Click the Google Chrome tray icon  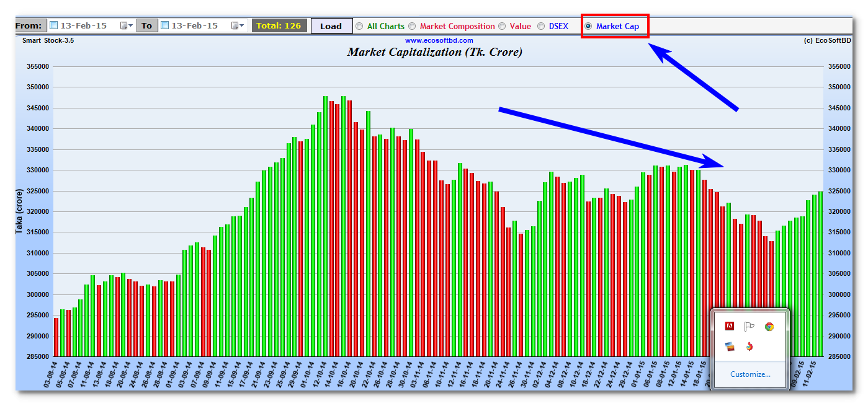tap(769, 327)
